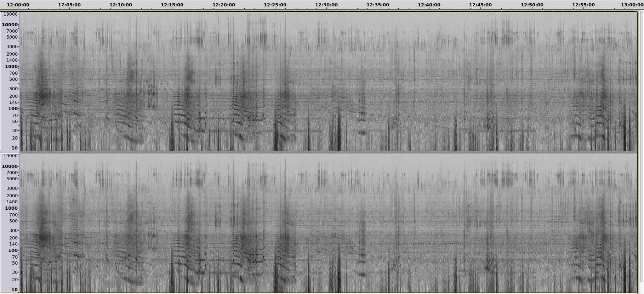Viewport: 644px width, 294px height.
Task: Click the 100 Hz label in the top channel scale
Action: [x=13, y=109]
